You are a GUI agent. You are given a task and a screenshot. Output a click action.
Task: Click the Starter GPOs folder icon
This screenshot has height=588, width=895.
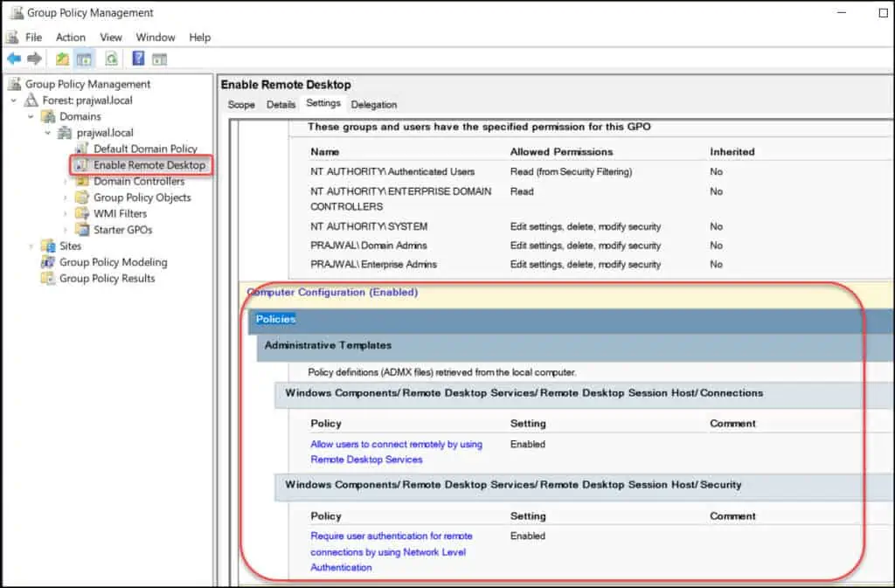pos(82,230)
